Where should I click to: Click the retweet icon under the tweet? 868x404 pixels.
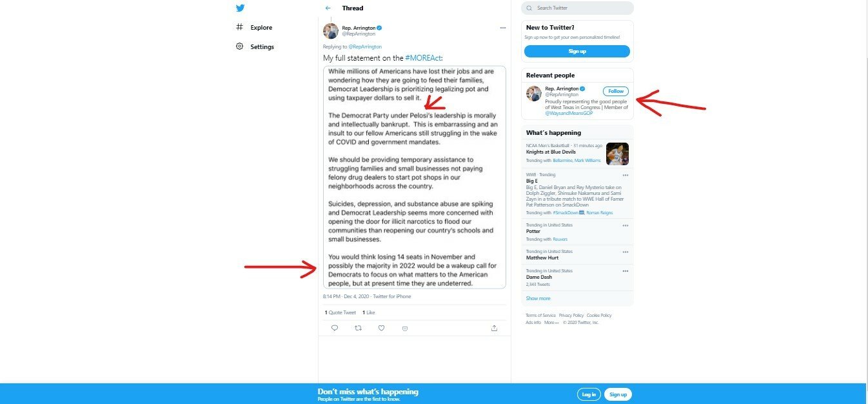[358, 328]
